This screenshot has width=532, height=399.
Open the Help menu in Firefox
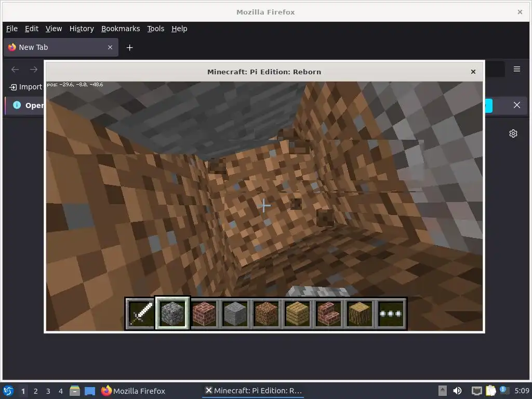tap(179, 29)
